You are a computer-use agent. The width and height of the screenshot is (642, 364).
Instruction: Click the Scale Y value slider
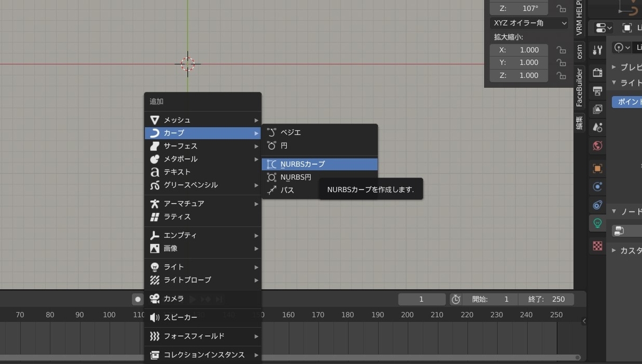(518, 63)
